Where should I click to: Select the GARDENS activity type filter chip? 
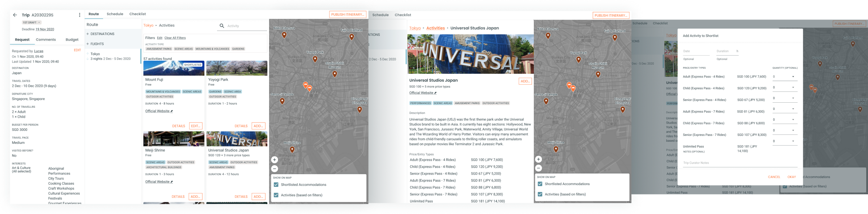tap(238, 49)
